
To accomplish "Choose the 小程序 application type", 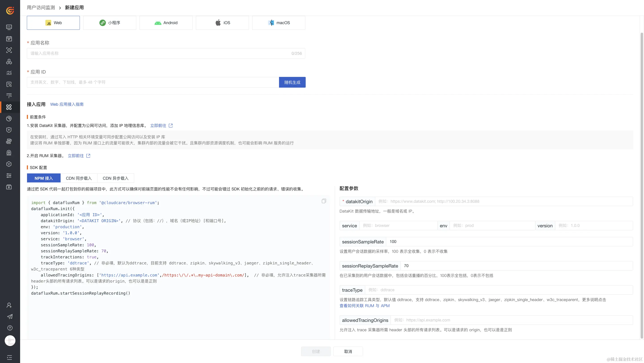I will click(110, 23).
